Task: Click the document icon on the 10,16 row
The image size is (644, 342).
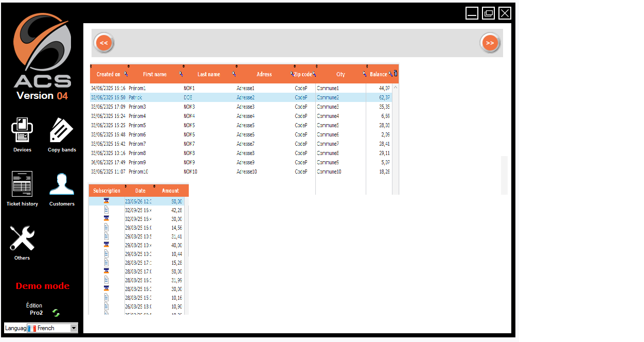Action: tap(106, 298)
